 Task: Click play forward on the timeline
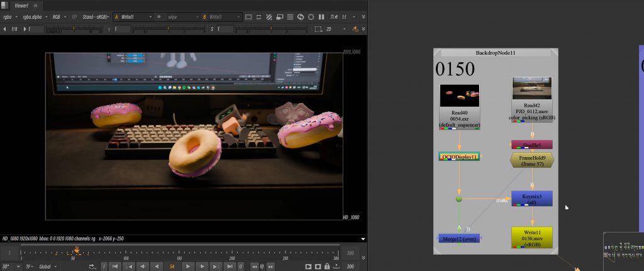(x=186, y=267)
